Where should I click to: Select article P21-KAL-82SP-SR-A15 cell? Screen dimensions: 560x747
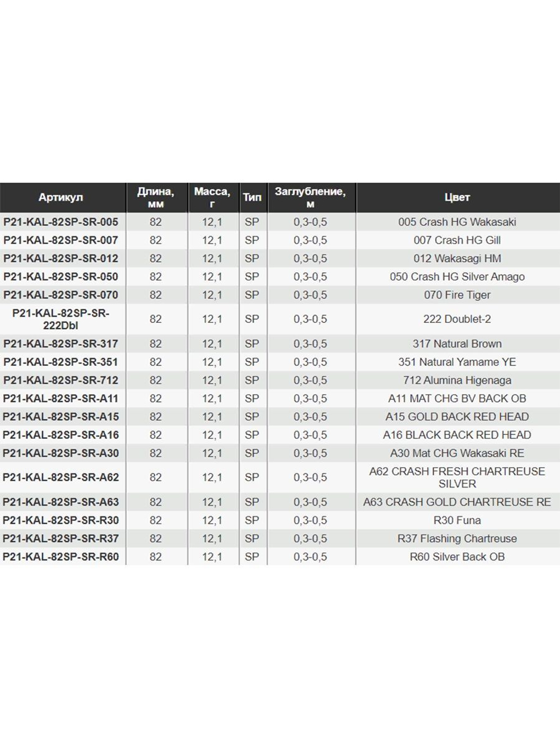[60, 416]
